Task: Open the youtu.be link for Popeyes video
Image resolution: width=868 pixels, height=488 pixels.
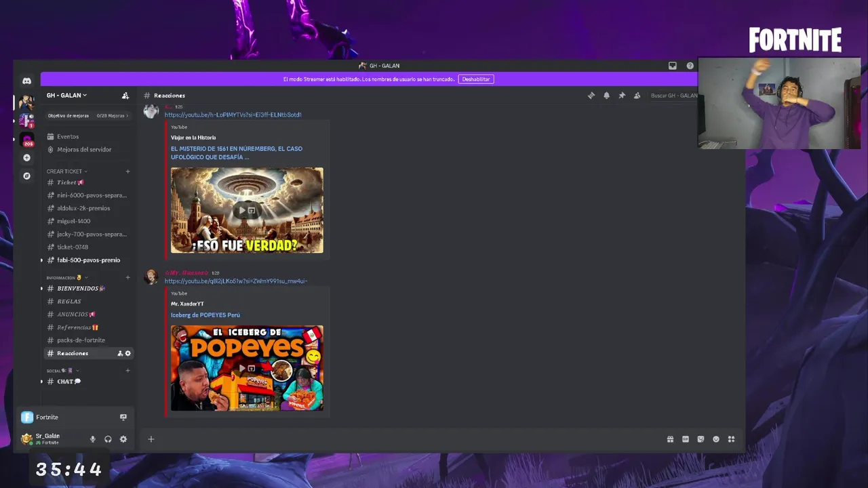Action: [x=236, y=281]
